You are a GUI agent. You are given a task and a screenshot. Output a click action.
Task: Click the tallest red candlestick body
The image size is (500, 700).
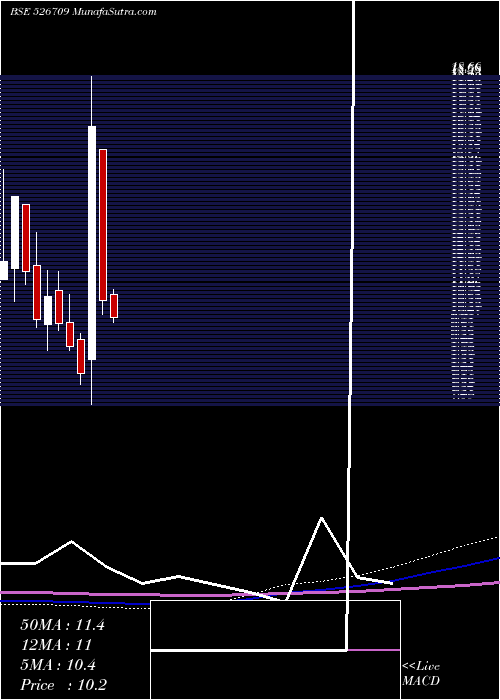pos(103,225)
